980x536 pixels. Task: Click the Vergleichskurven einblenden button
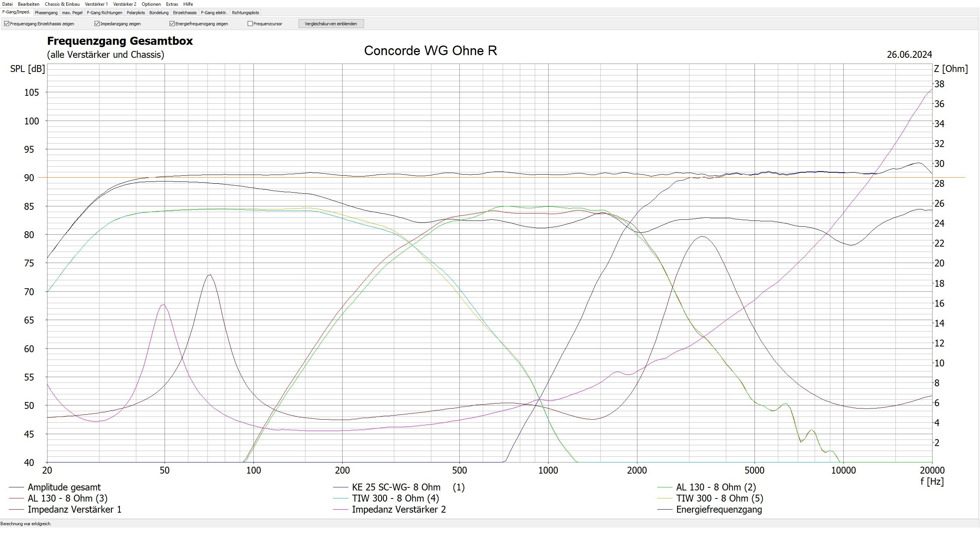point(331,24)
